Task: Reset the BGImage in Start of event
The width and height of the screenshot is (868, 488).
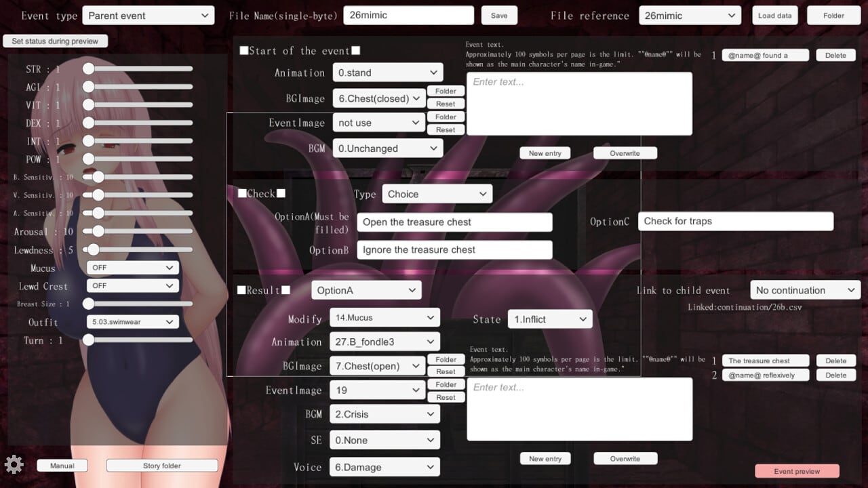Action: pyautogui.click(x=446, y=104)
